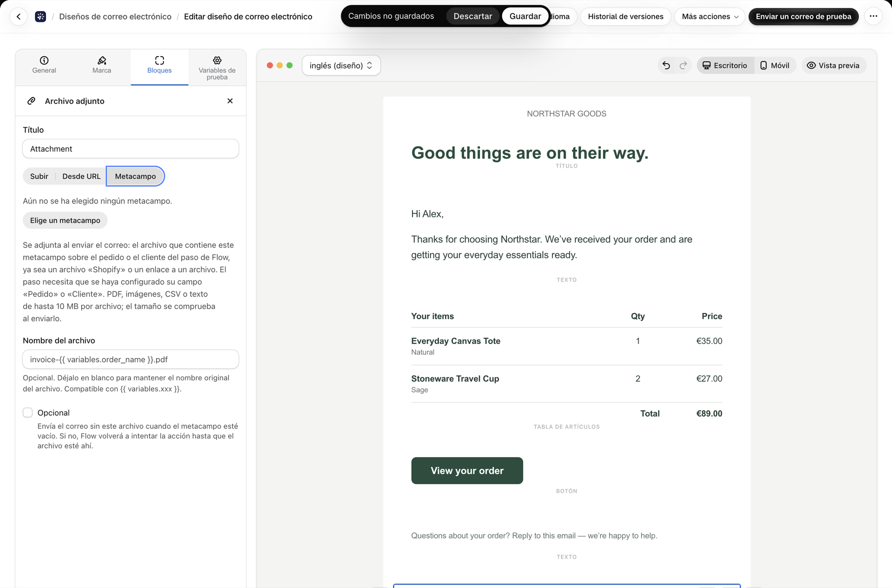Viewport: 892px width, 588px height.
Task: Open the three-dot overflow menu
Action: click(873, 17)
